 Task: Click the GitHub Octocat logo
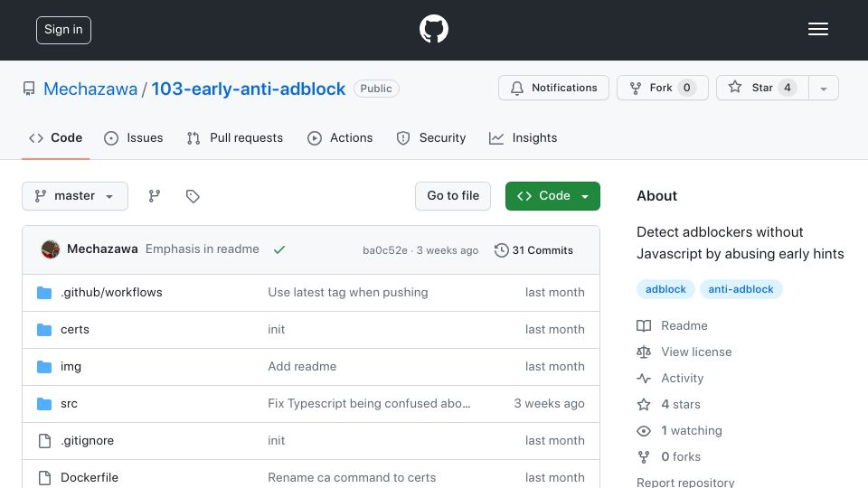click(x=433, y=29)
